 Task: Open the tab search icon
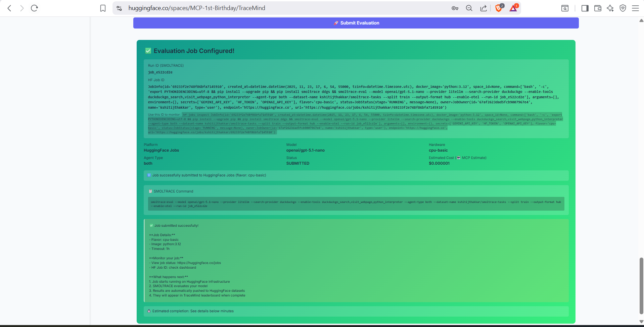pyautogui.click(x=565, y=8)
